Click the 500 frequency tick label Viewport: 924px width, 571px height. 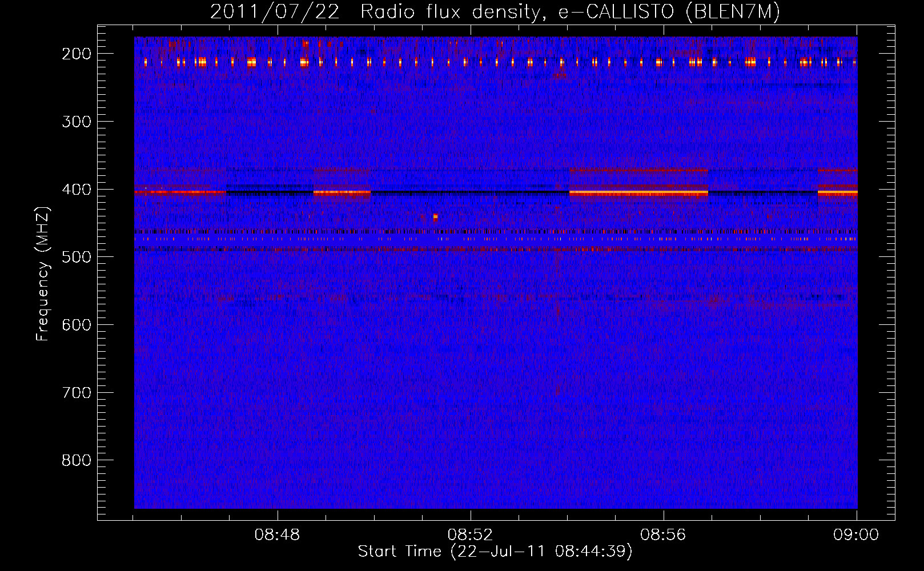[77, 257]
